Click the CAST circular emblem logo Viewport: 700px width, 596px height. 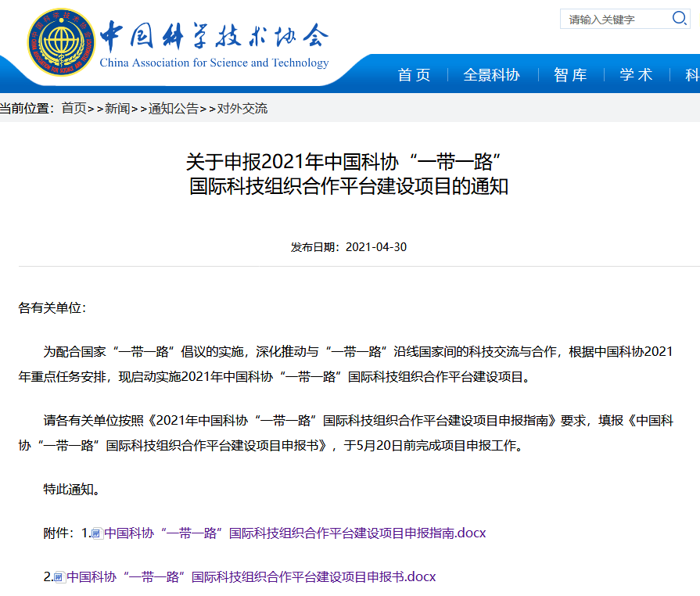[61, 43]
